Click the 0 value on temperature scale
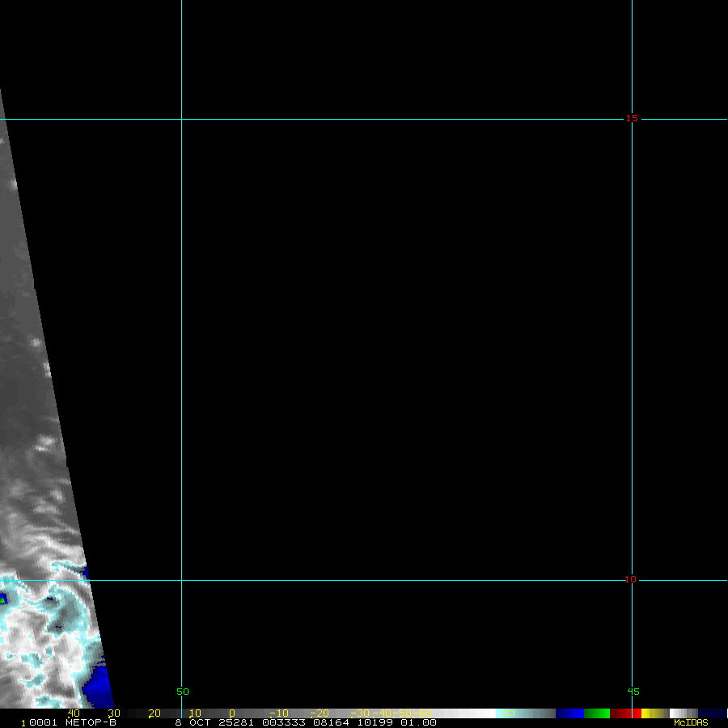Image resolution: width=728 pixels, height=728 pixels. point(231,713)
